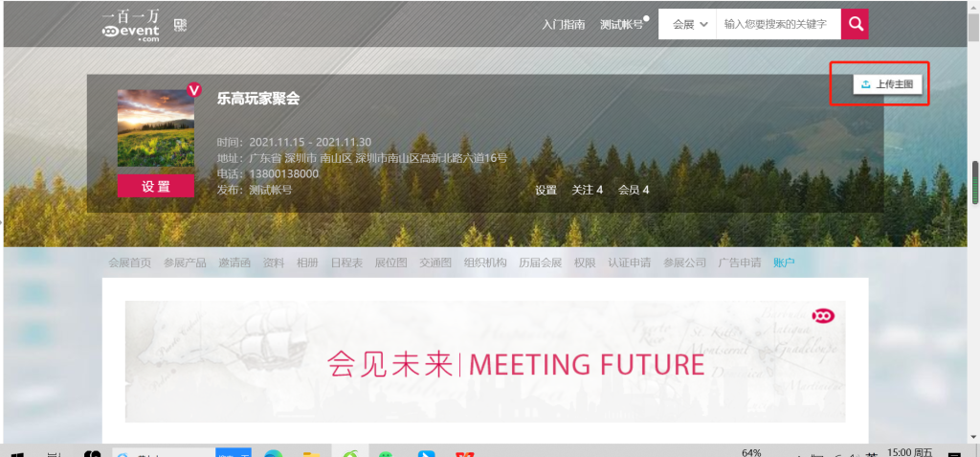Open the Edge browser taskbar icon
Viewport: 980px width, 457px height.
point(273,454)
